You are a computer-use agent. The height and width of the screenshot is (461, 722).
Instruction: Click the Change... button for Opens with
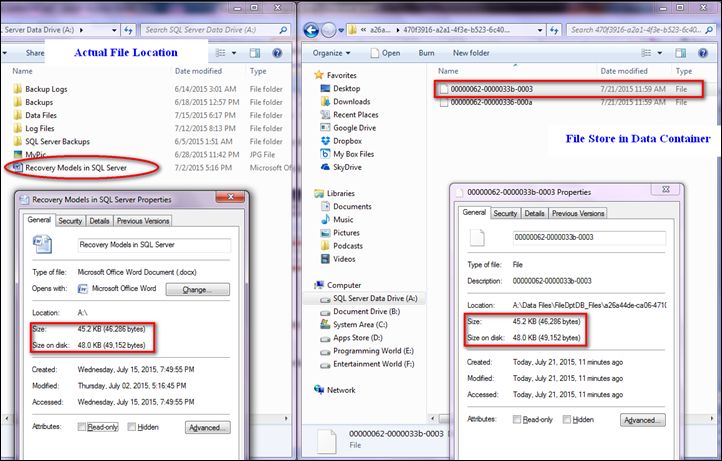click(x=198, y=290)
